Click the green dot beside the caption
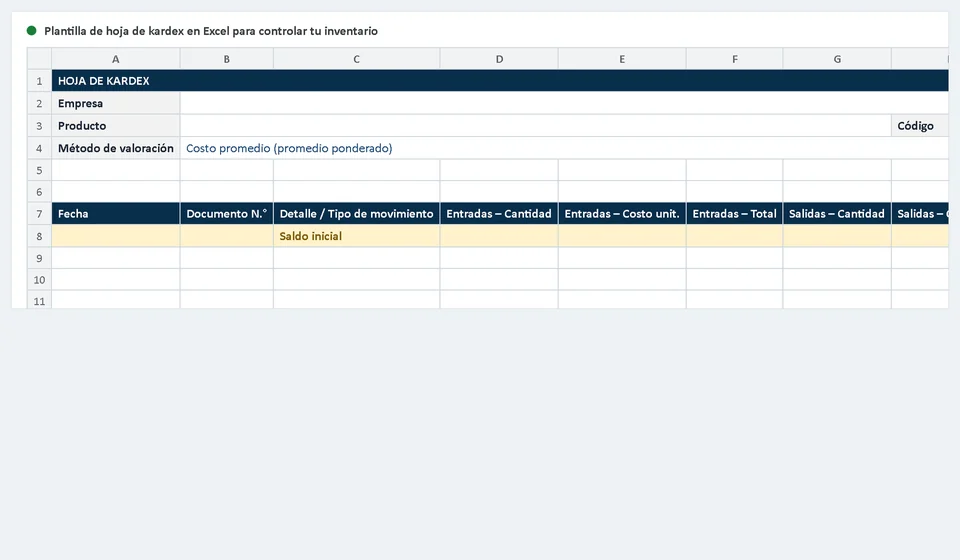The image size is (960, 560). [x=32, y=31]
